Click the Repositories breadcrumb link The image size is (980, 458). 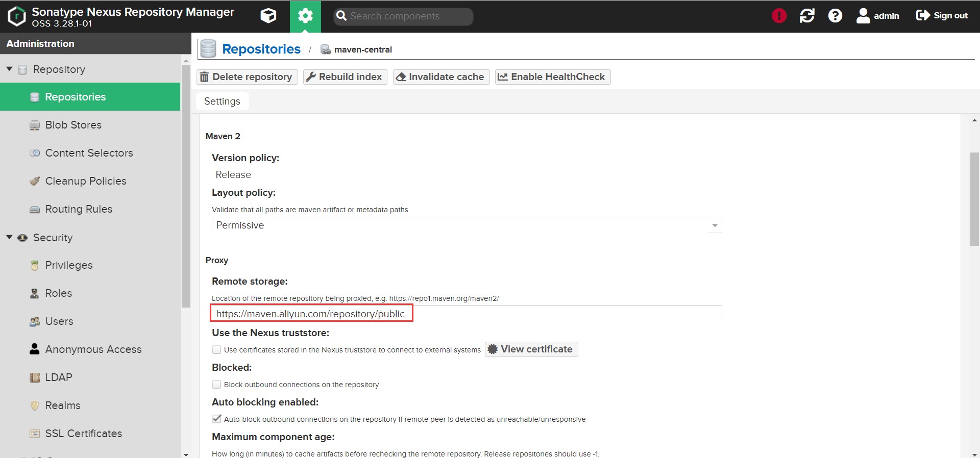click(x=261, y=49)
